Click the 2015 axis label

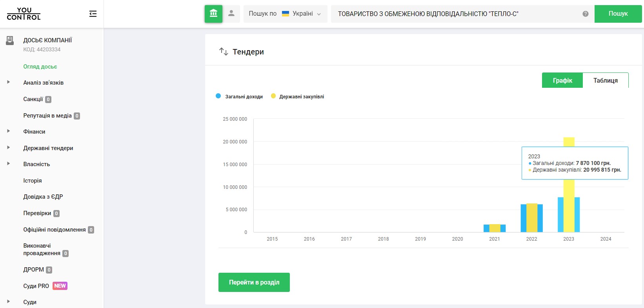pos(272,239)
